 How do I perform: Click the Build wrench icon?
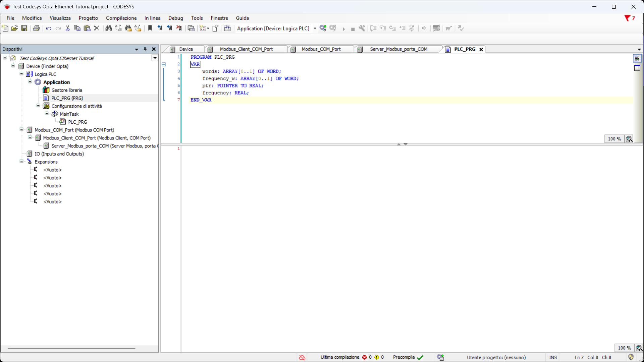click(x=362, y=28)
